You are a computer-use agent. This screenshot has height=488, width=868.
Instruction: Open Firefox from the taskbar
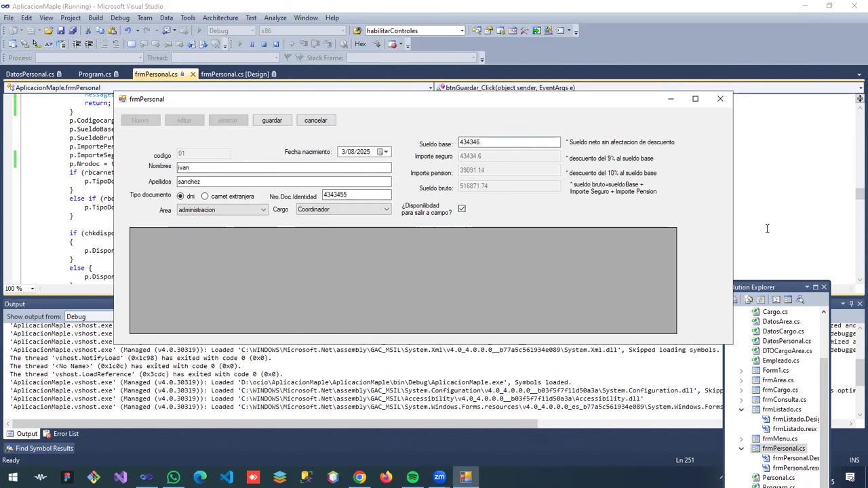pyautogui.click(x=386, y=477)
